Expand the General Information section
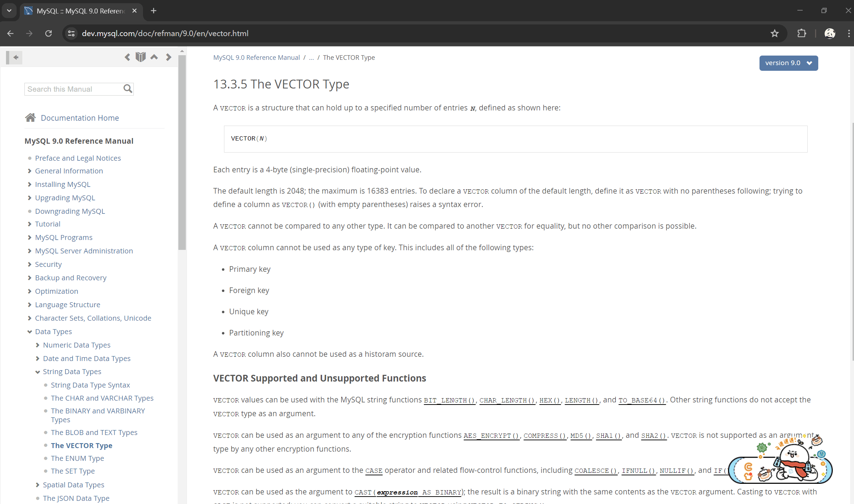 pyautogui.click(x=30, y=171)
